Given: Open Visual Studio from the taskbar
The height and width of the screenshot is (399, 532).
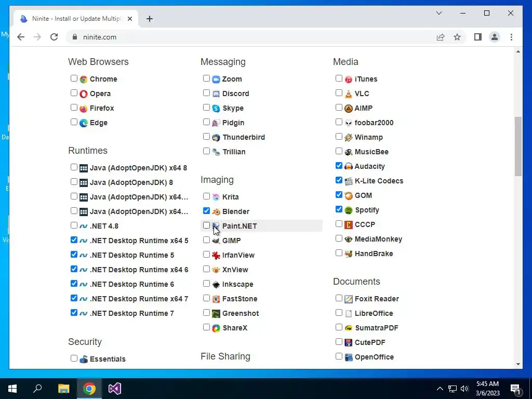Looking at the screenshot, I should tap(115, 389).
